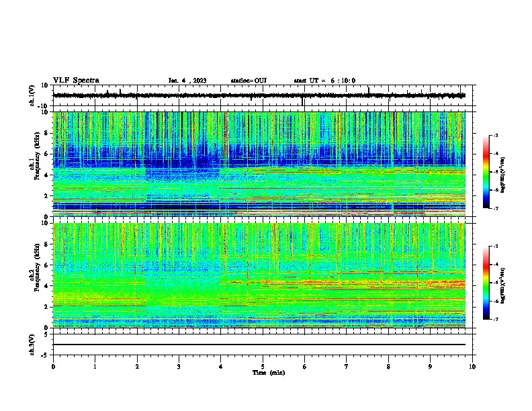Click the "8" kHz tick on the ch.2 spectrogram axis
Image resolution: width=532 pixels, height=411 pixels.
(x=46, y=244)
